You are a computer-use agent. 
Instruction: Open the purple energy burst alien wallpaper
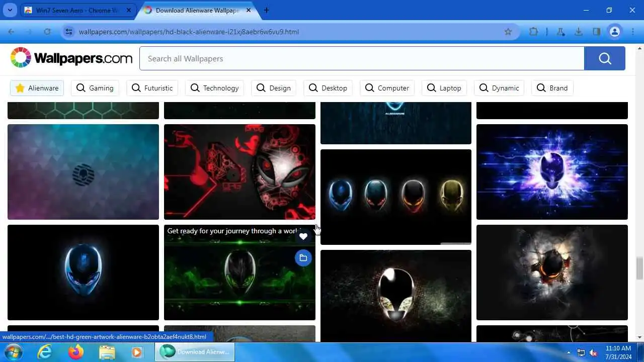pyautogui.click(x=552, y=172)
